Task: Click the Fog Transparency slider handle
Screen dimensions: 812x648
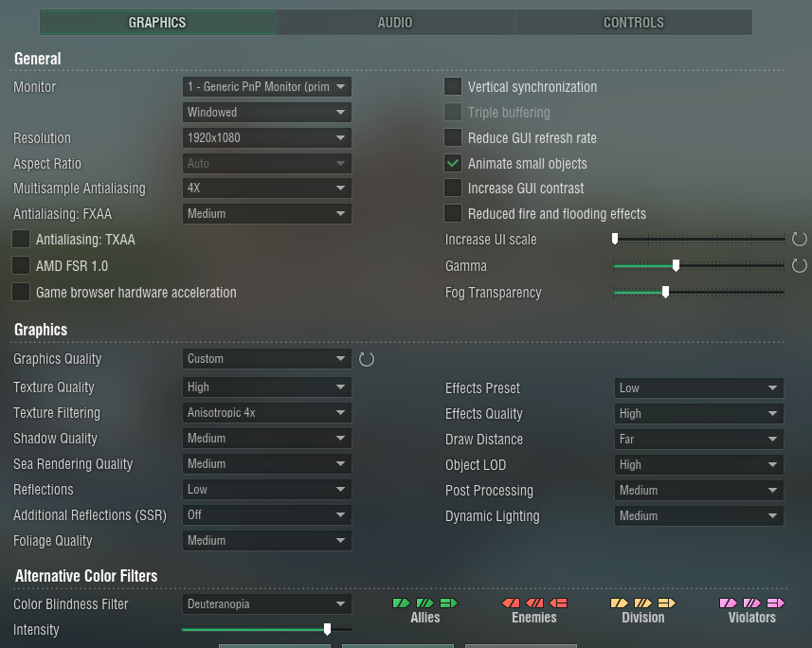Action: (665, 293)
